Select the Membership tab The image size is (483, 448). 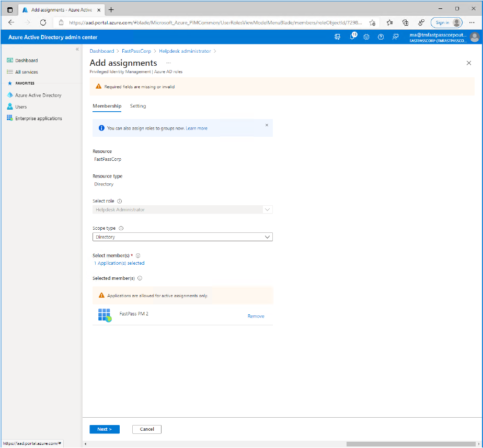107,106
